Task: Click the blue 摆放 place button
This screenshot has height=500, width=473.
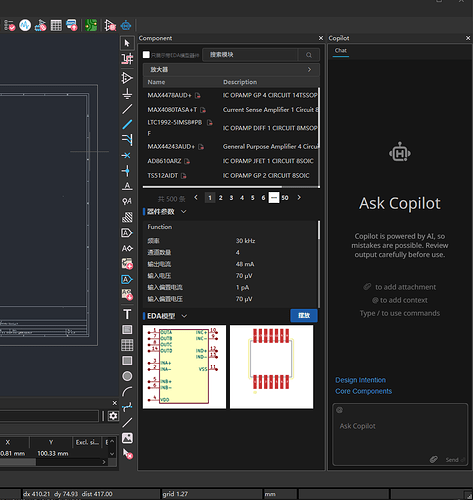Action: [x=304, y=315]
